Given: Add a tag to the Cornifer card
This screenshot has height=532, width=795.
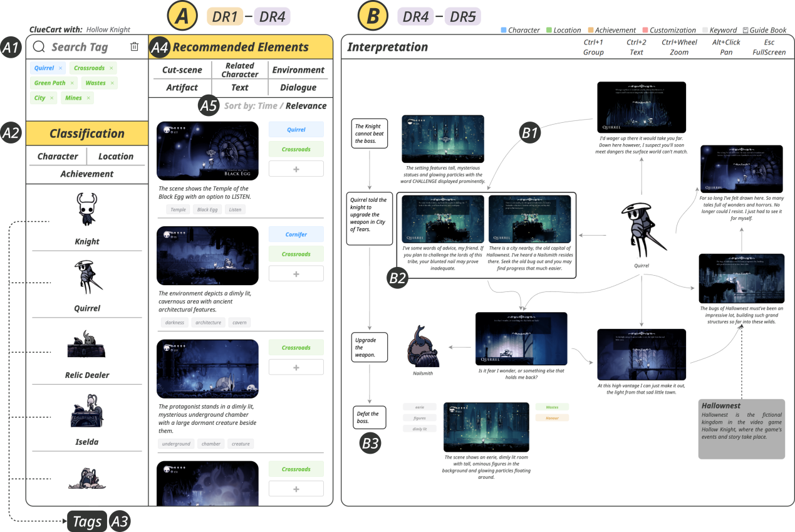Looking at the screenshot, I should point(296,274).
